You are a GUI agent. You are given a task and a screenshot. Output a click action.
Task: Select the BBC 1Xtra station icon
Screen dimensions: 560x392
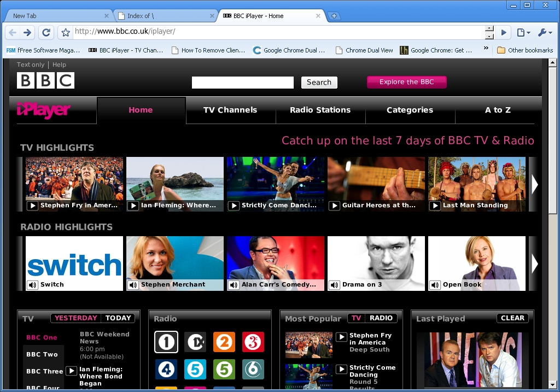(x=195, y=342)
